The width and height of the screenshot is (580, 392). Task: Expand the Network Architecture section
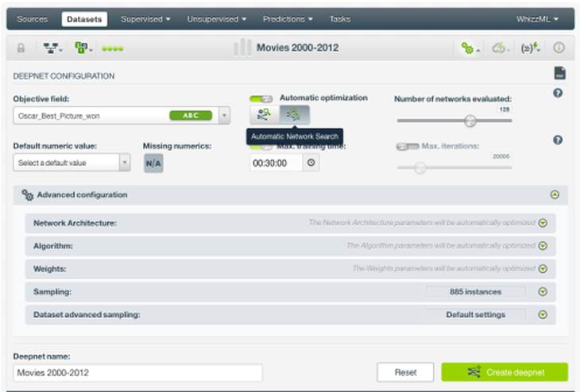pos(543,223)
